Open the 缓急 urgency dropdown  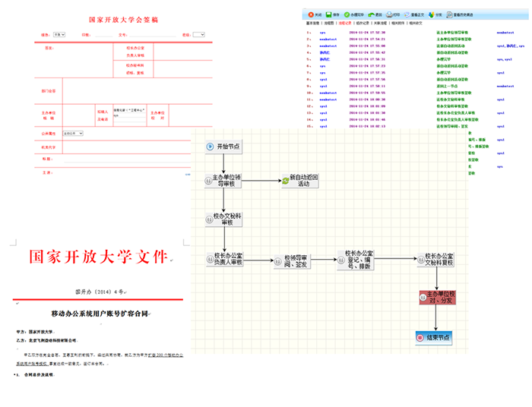pyautogui.click(x=59, y=35)
